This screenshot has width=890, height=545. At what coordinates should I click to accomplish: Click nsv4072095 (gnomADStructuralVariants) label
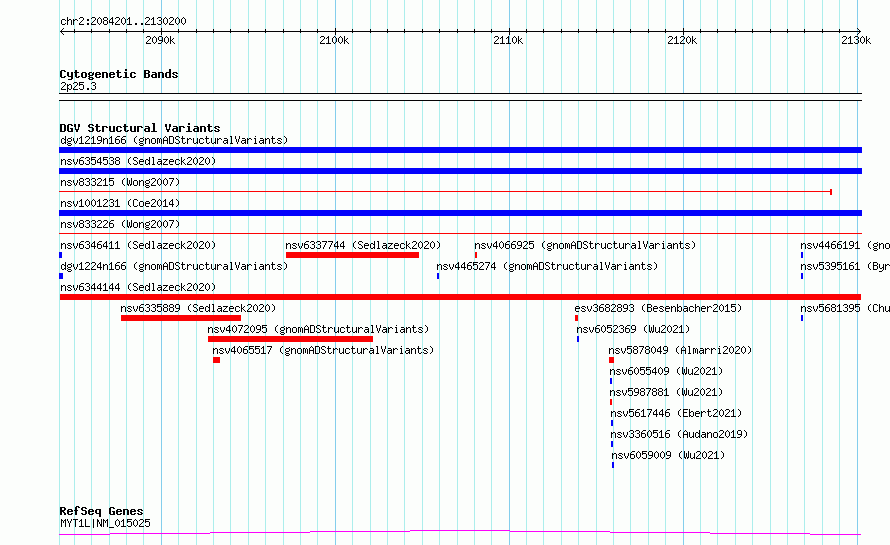(318, 329)
